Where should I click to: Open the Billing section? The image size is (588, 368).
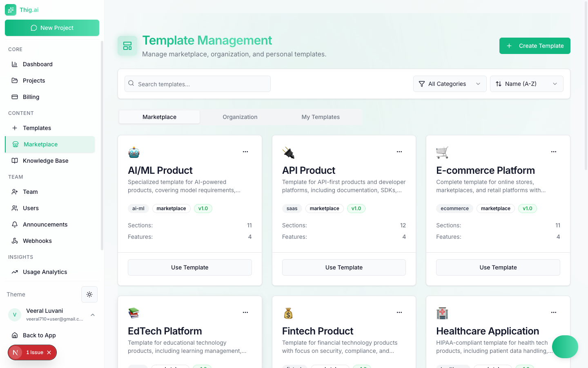coord(32,97)
